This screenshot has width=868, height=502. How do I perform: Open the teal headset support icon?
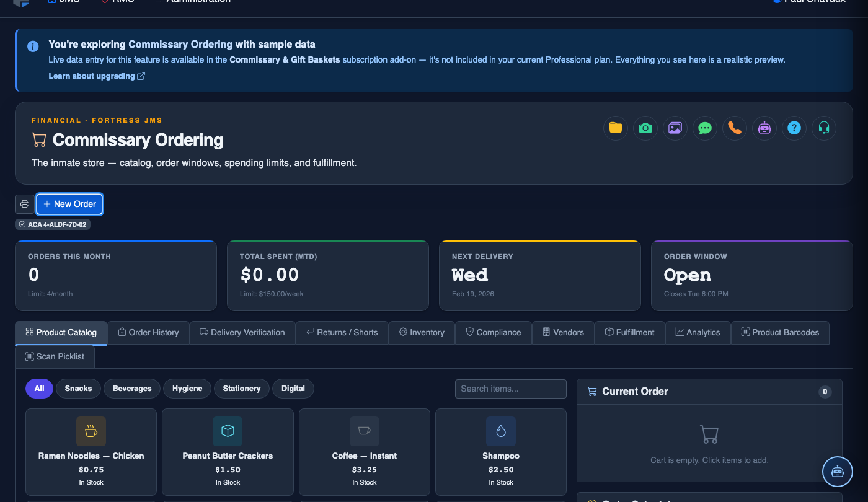tap(824, 128)
